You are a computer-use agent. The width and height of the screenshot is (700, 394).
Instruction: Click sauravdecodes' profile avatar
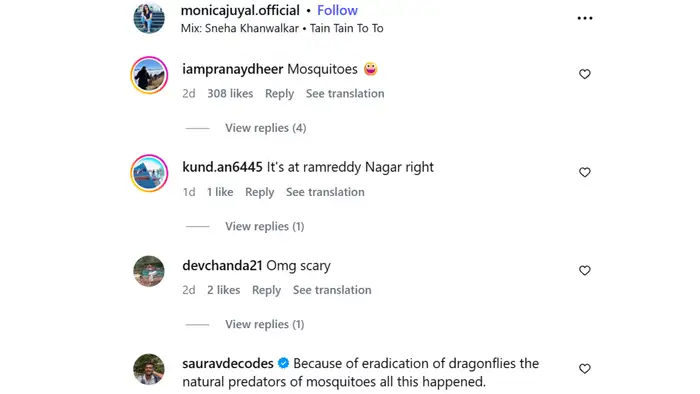coord(149,369)
